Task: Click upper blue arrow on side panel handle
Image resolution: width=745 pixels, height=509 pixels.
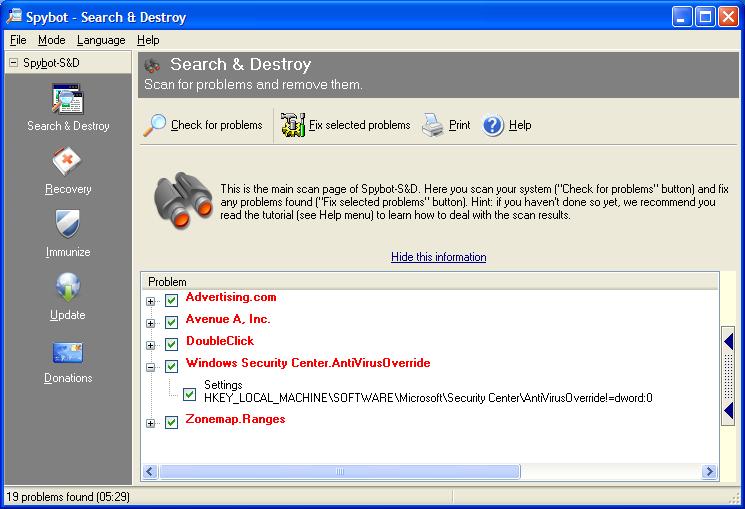Action: [728, 342]
